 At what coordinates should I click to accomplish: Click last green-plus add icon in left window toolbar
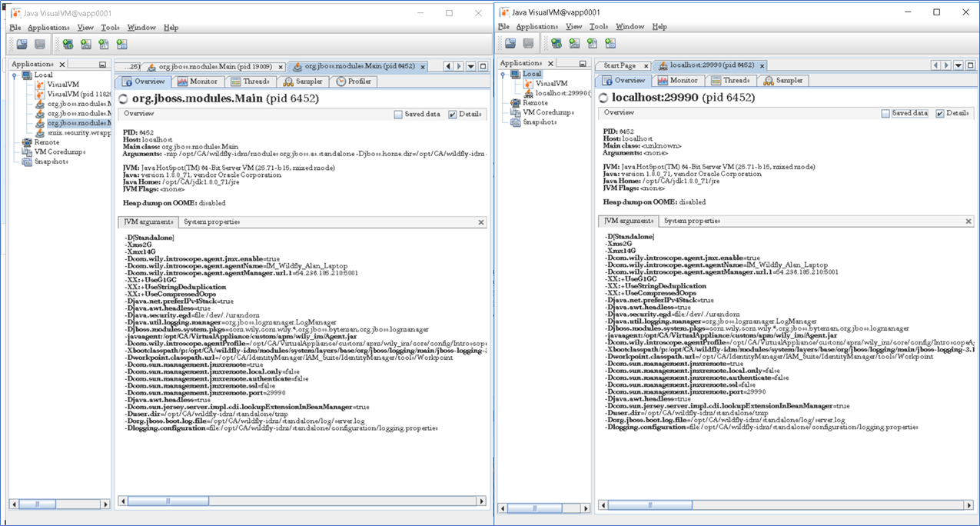(121, 45)
